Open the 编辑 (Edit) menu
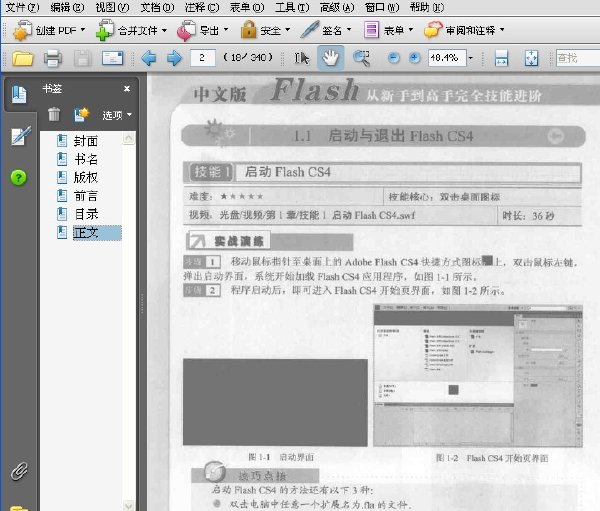 [67, 7]
